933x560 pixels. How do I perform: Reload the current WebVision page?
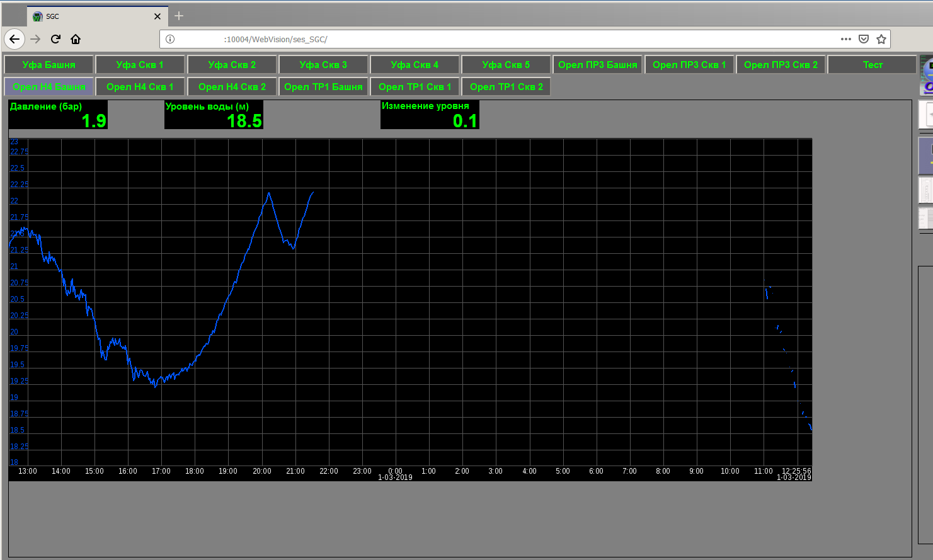[x=55, y=39]
